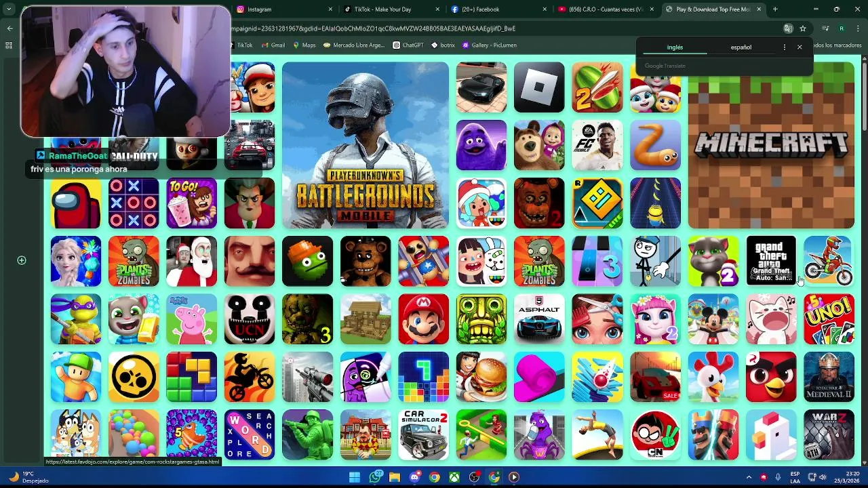Screen dimensions: 868x488
Task: Open the Xbox app from the taskbar
Action: click(x=454, y=477)
